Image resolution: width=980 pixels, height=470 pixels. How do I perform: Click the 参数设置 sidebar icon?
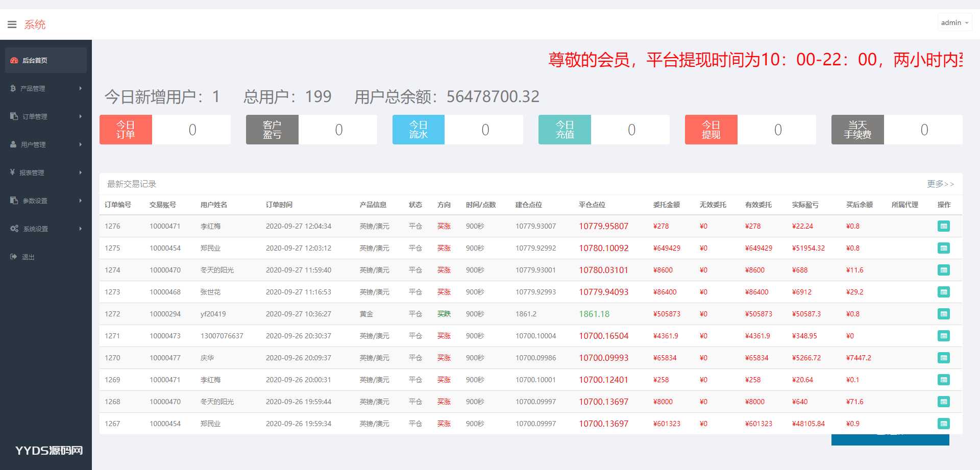[14, 201]
